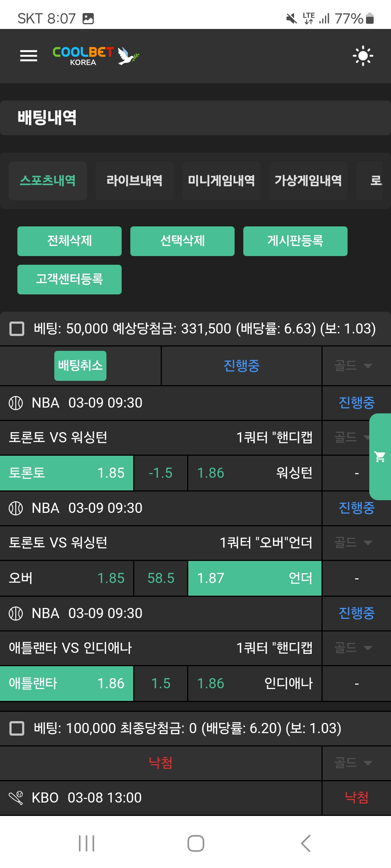Tap the KBO baseball sport icon
Image resolution: width=391 pixels, height=868 pixels.
(16, 797)
